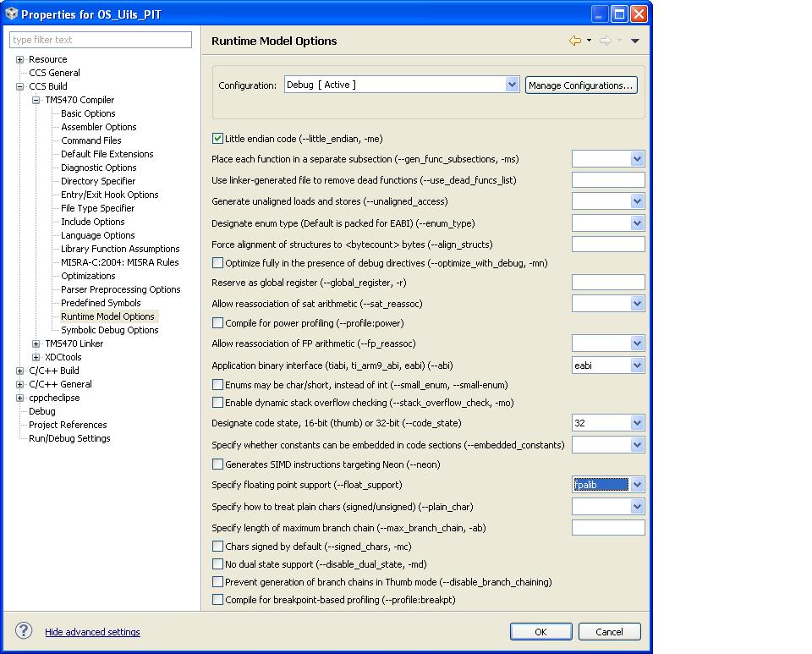The image size is (812, 654).
Task: Enable Optimize fully with debug directives
Action: [217, 262]
